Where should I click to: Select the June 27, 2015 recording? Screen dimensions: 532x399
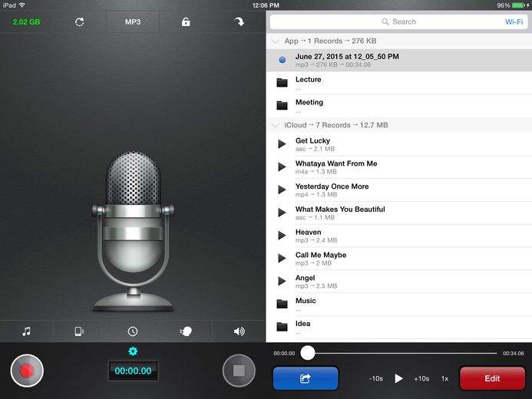click(399, 60)
